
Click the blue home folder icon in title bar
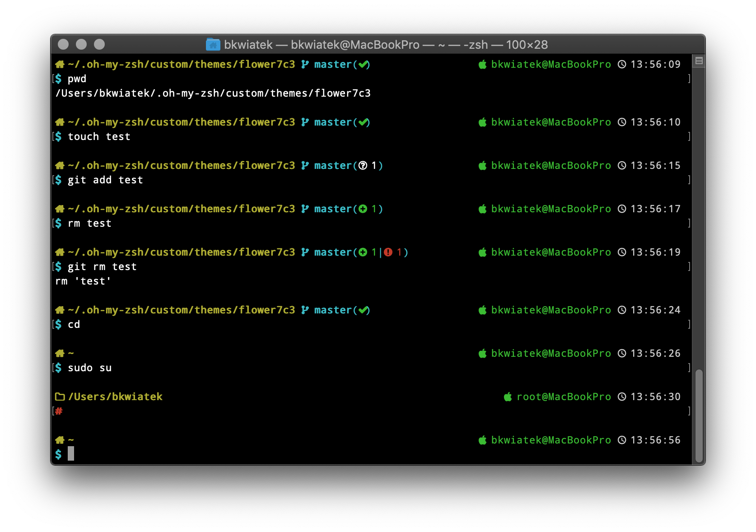213,44
